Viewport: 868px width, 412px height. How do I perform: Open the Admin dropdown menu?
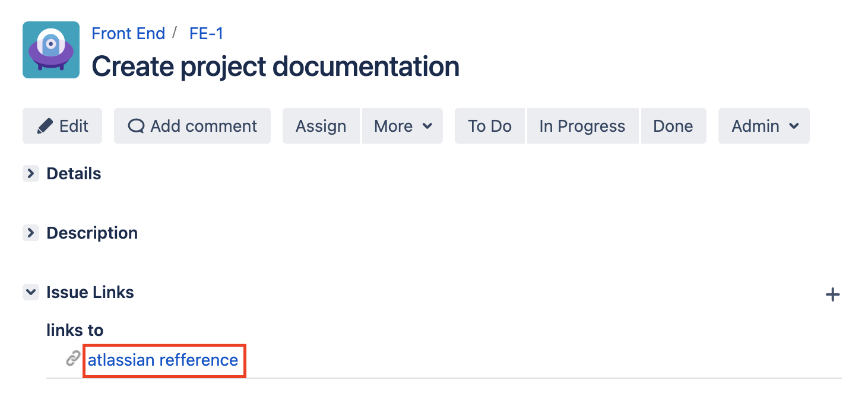[x=764, y=126]
